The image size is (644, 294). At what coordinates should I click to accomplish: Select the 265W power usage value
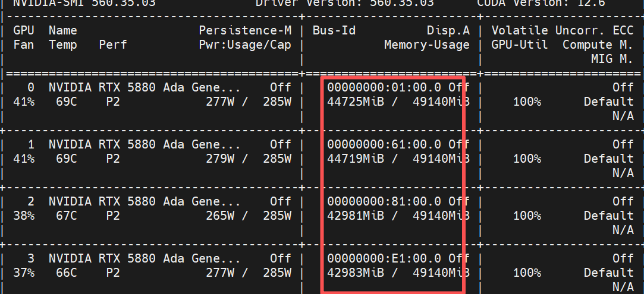pyautogui.click(x=220, y=215)
